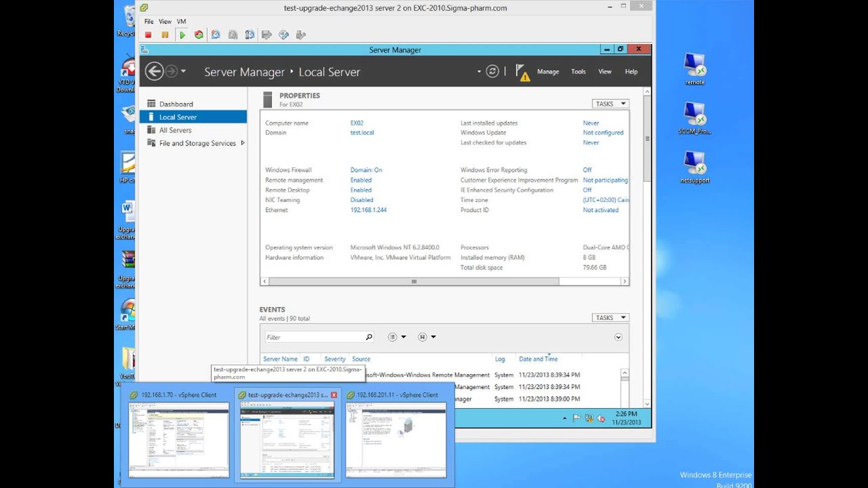Click the search magnifier in Events filter
This screenshot has width=868, height=488.
[369, 337]
